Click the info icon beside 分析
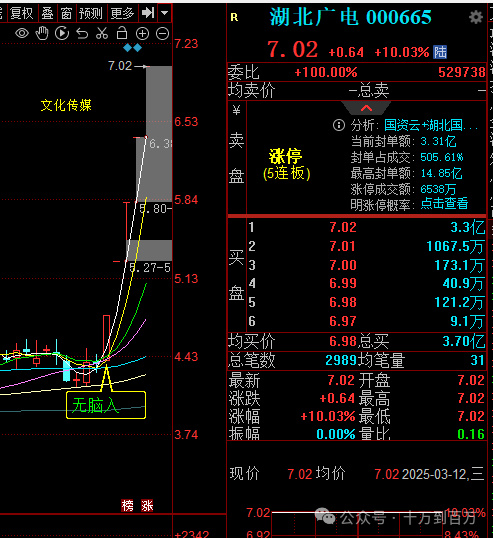The height and width of the screenshot is (538, 493). [x=339, y=125]
